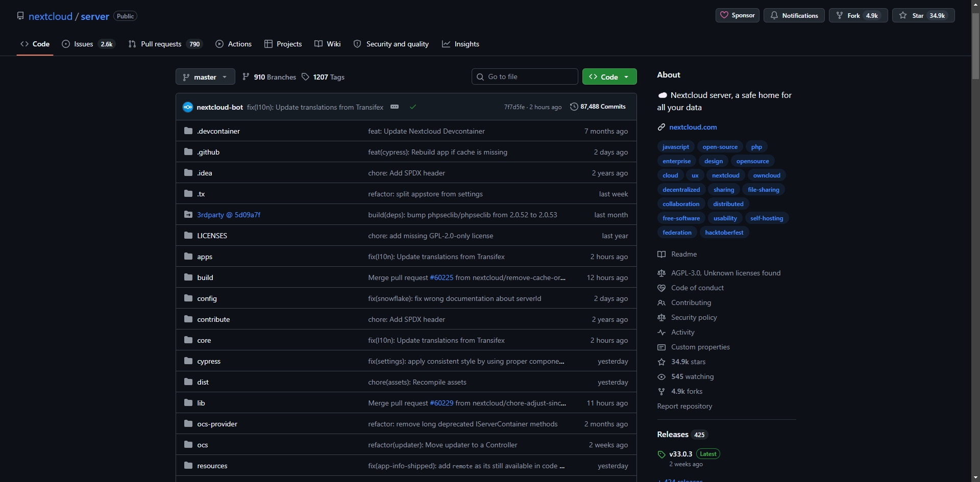Open the contribute folder
Viewport: 980px width, 482px height.
(x=213, y=319)
